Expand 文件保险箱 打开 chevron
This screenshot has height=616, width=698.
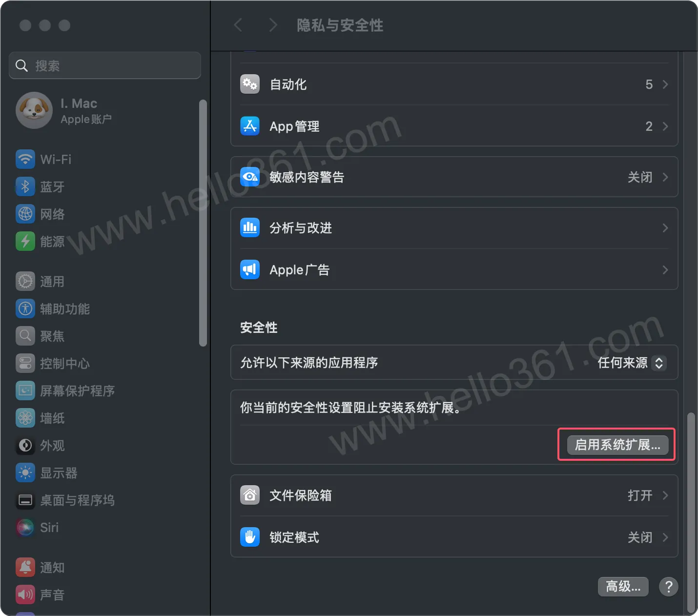(x=665, y=495)
